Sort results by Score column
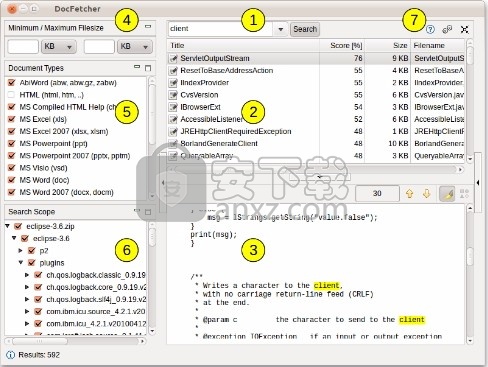488x367 pixels. coord(342,45)
